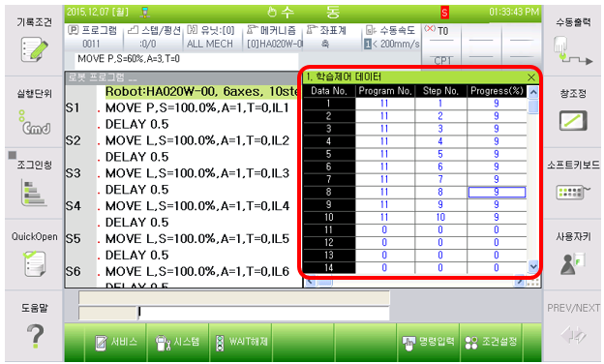
Task: Open the 시스템 system menu
Action: click(178, 342)
